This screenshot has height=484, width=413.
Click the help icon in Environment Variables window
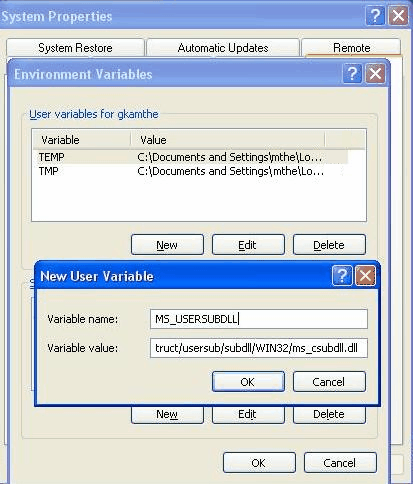(352, 74)
